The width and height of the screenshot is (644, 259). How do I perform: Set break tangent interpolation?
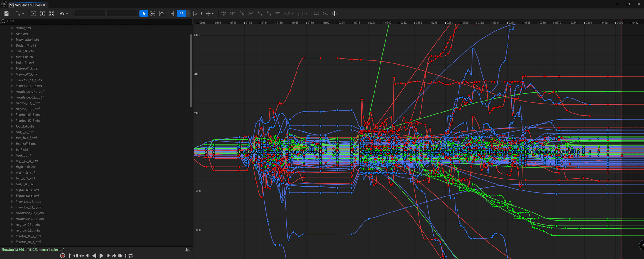coord(251,14)
